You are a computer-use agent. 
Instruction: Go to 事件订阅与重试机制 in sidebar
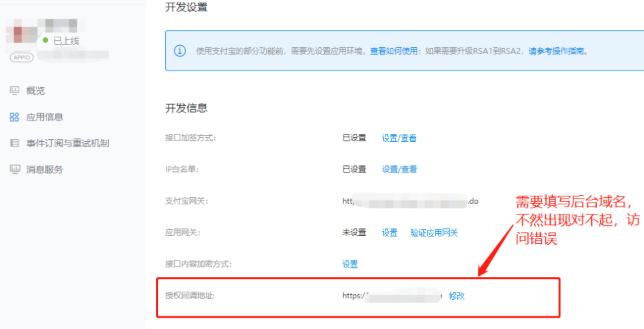tap(67, 143)
